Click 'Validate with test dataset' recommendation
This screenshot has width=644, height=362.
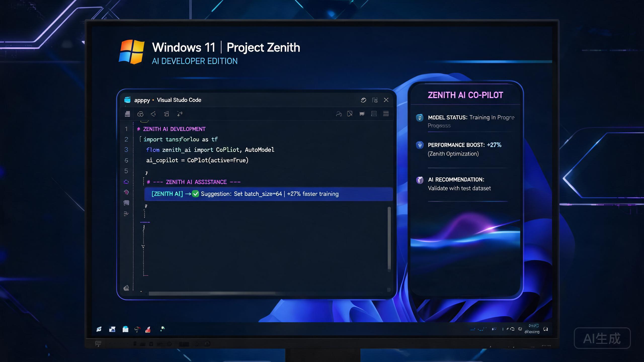(459, 188)
